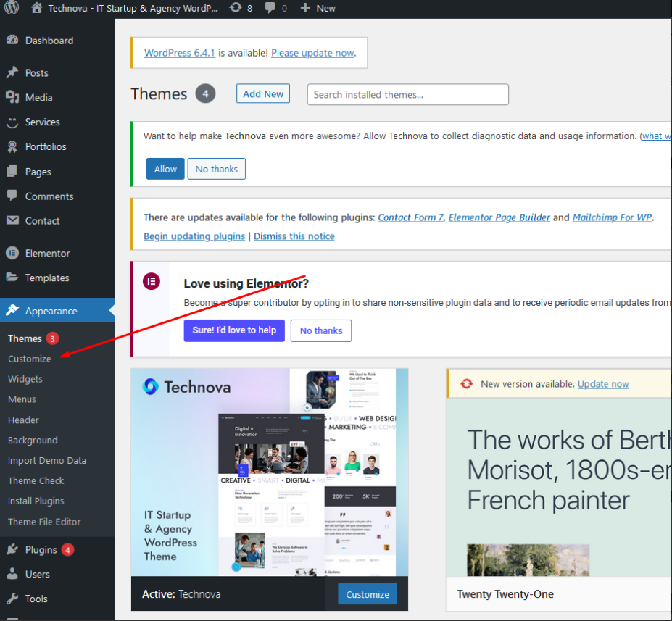Open comments bubble icon in admin bar
The height and width of the screenshot is (621, 672).
pos(270,8)
